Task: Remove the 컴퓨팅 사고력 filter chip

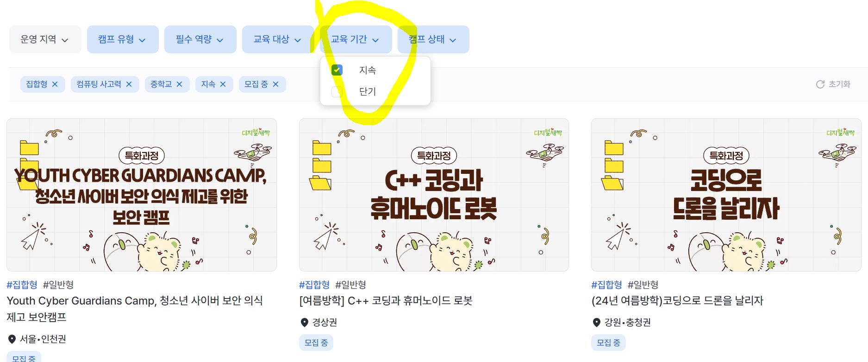Action: (129, 84)
